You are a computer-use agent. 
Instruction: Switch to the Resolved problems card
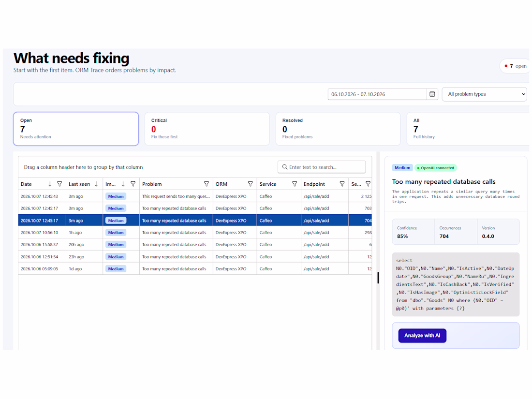[x=338, y=129]
